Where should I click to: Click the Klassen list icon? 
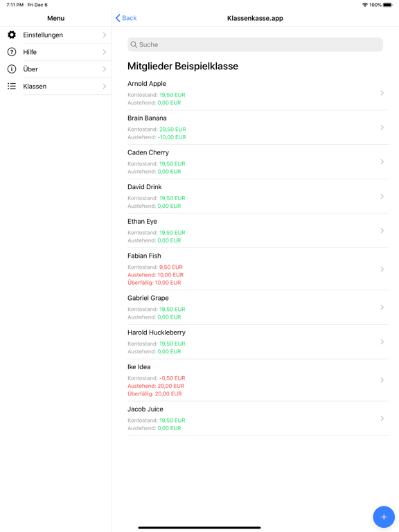(12, 86)
